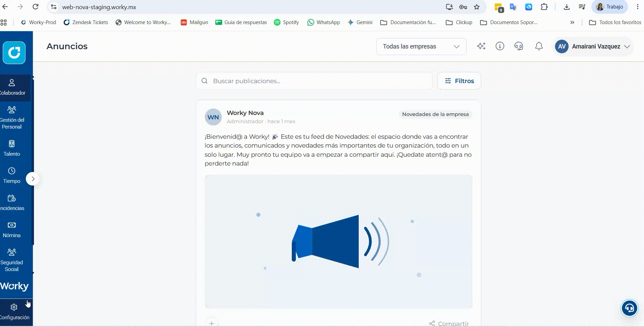The width and height of the screenshot is (644, 327).
Task: Open the Todas las empresas dropdown
Action: coord(421,46)
